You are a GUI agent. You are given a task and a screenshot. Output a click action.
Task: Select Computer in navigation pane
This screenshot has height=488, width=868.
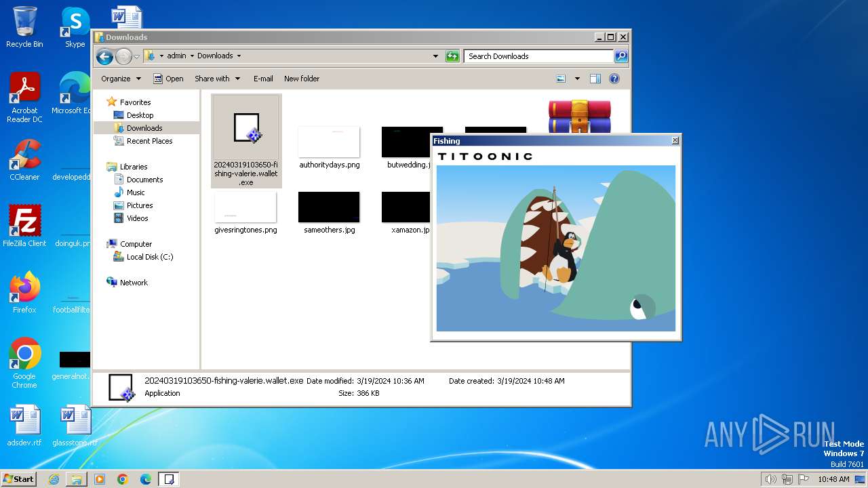click(136, 244)
